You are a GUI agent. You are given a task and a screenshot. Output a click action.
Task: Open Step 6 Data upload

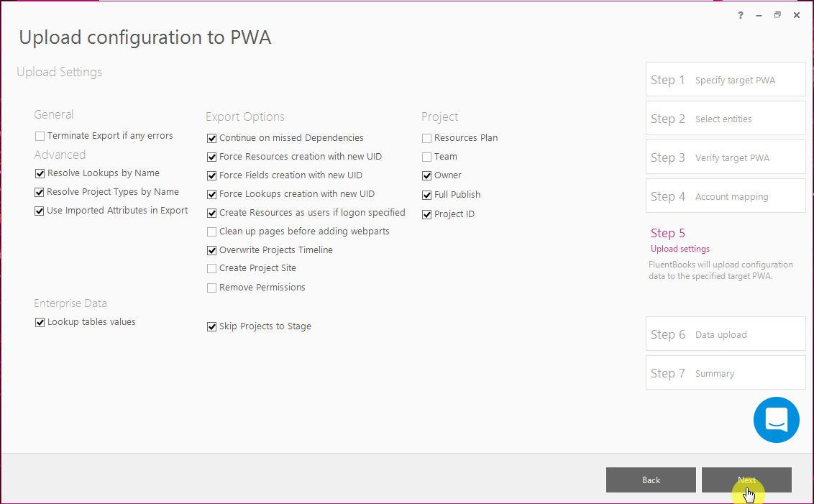click(726, 334)
